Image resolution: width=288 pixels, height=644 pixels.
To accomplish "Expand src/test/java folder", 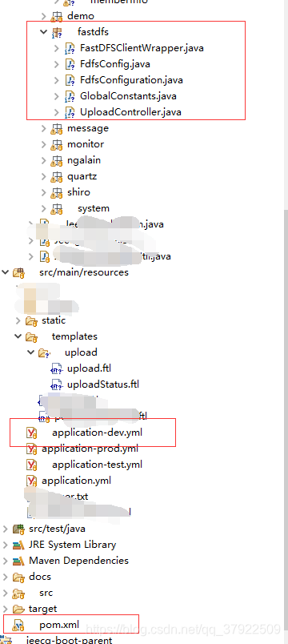I will (6, 529).
